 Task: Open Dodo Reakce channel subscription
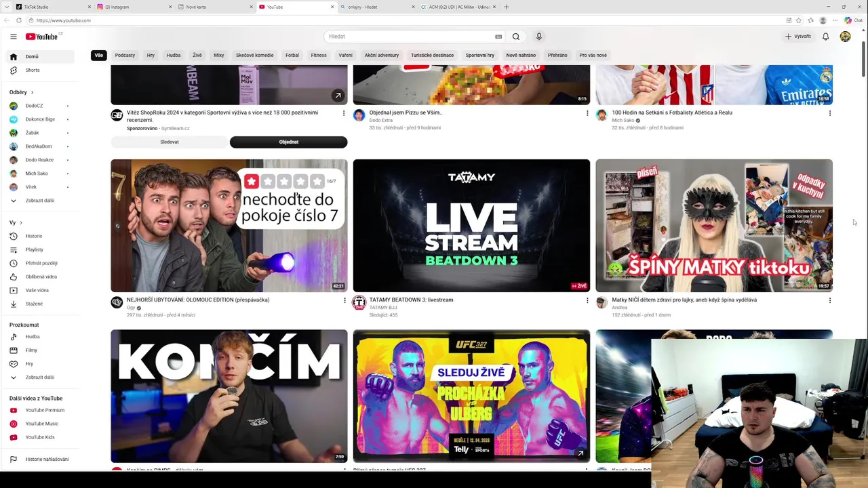point(41,160)
